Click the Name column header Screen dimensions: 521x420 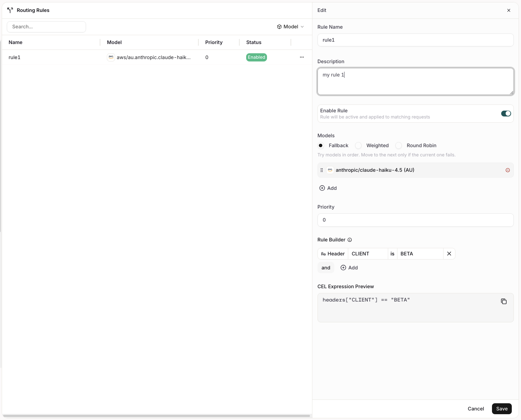coord(15,42)
